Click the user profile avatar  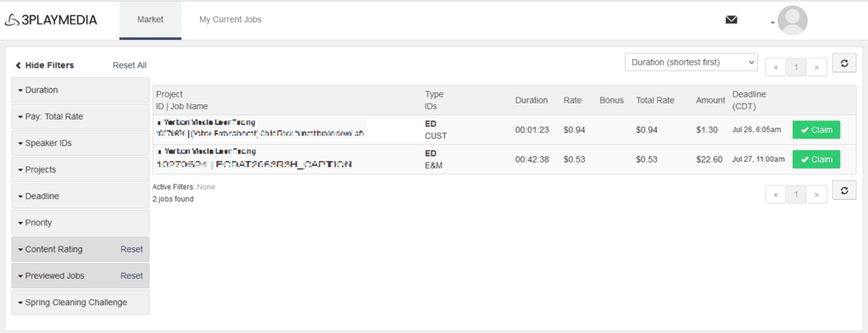coord(793,20)
